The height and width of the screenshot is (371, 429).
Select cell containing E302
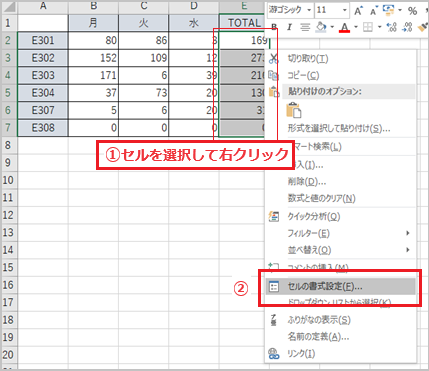[x=43, y=58]
